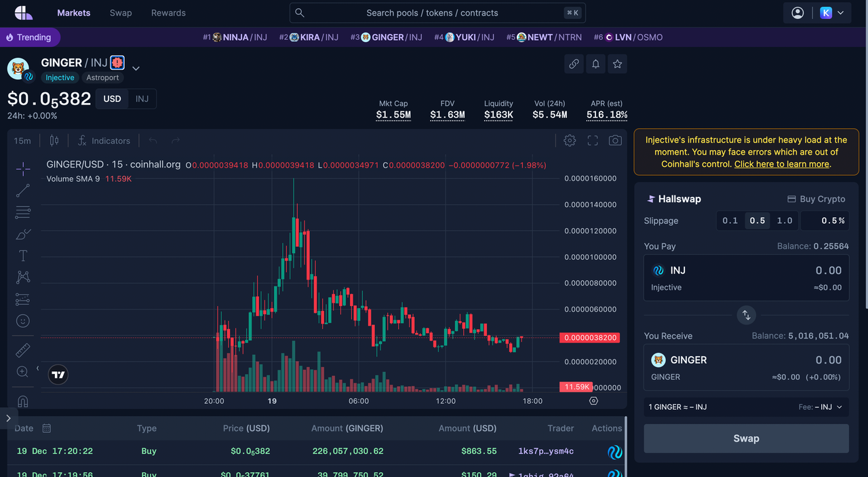Take a chart snapshot with camera icon

pos(615,140)
